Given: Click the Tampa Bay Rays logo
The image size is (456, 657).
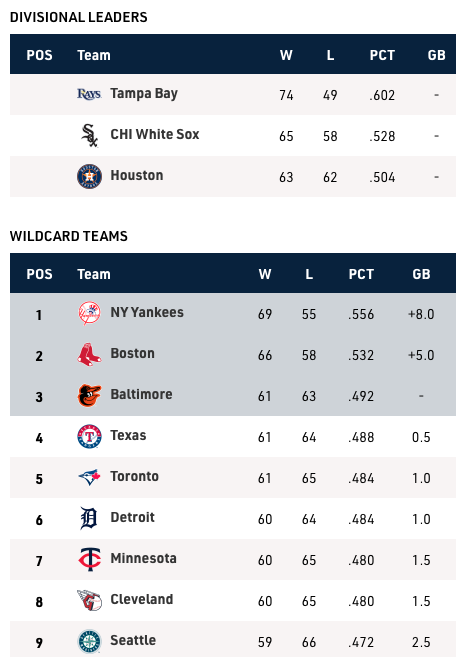Looking at the screenshot, I should 89,94.
